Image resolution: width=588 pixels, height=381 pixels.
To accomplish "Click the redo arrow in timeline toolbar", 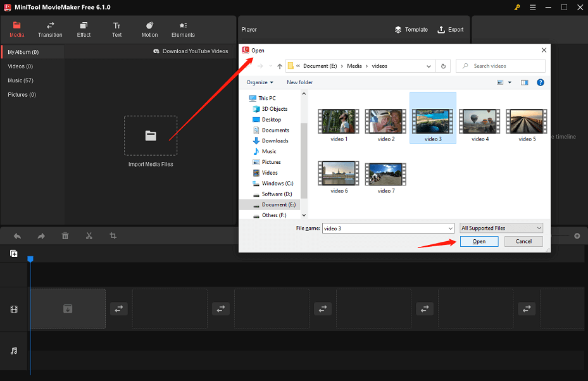I will 41,236.
